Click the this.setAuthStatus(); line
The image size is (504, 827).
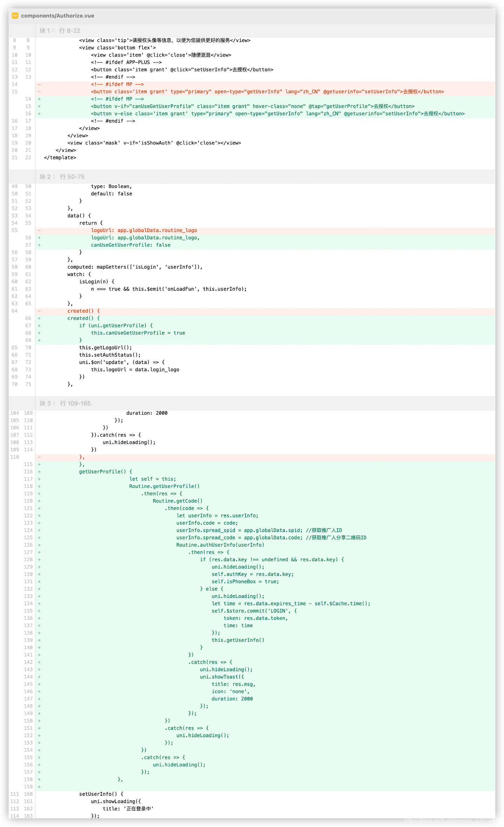point(110,355)
